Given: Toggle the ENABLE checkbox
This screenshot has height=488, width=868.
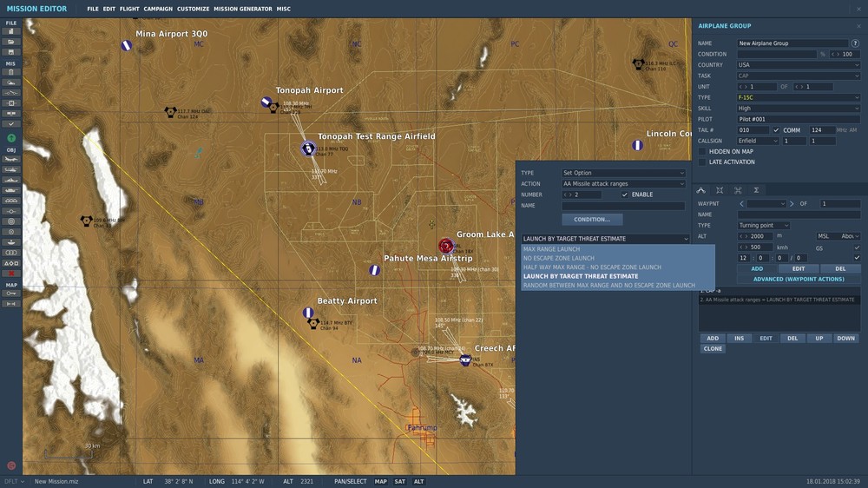Looking at the screenshot, I should (x=624, y=195).
